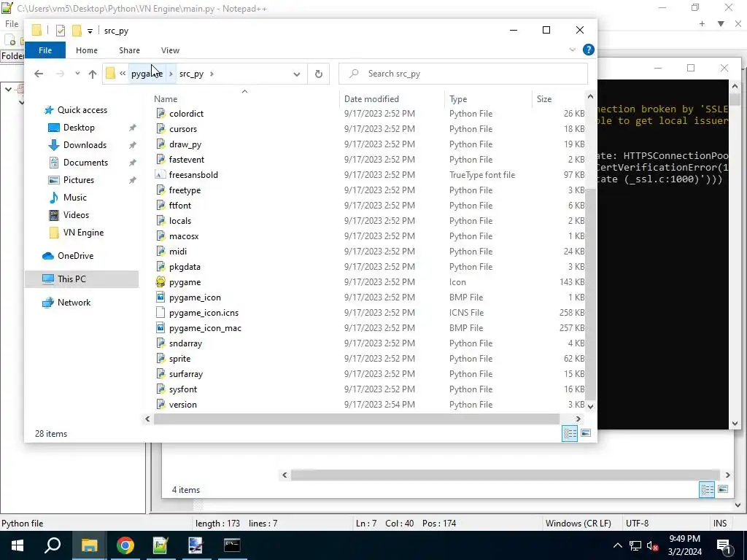Screen dimensions: 747x560
Task: Click the New folder quick access icon
Action: (x=76, y=31)
